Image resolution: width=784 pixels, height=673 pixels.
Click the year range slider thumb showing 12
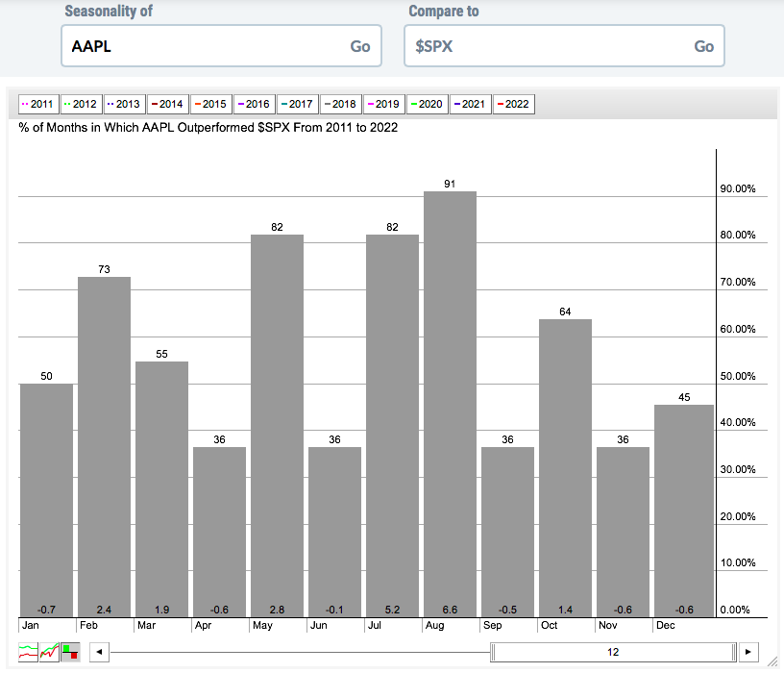tap(613, 652)
